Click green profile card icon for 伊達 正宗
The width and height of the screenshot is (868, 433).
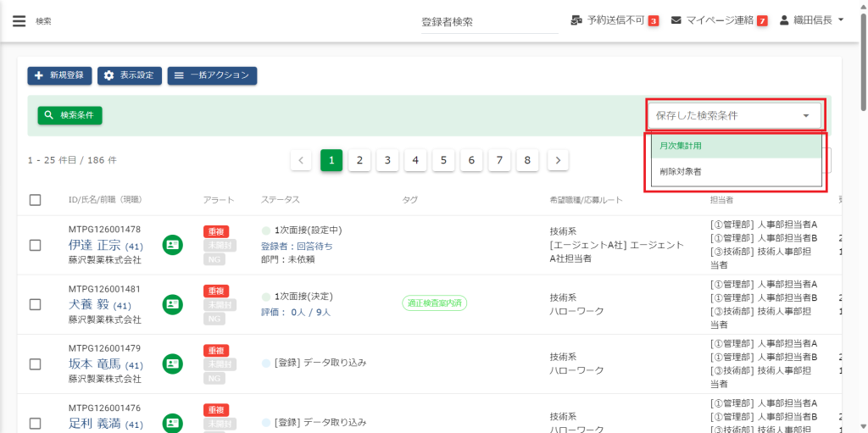tap(173, 245)
